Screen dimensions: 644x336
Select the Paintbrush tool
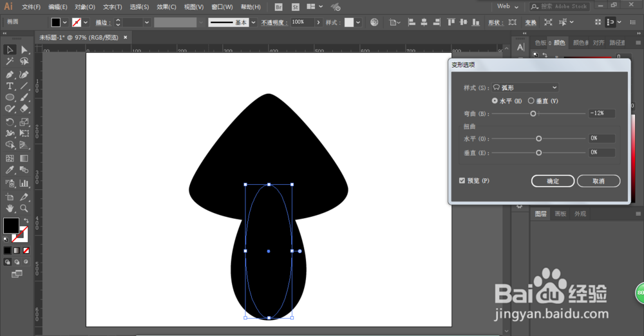(x=24, y=97)
